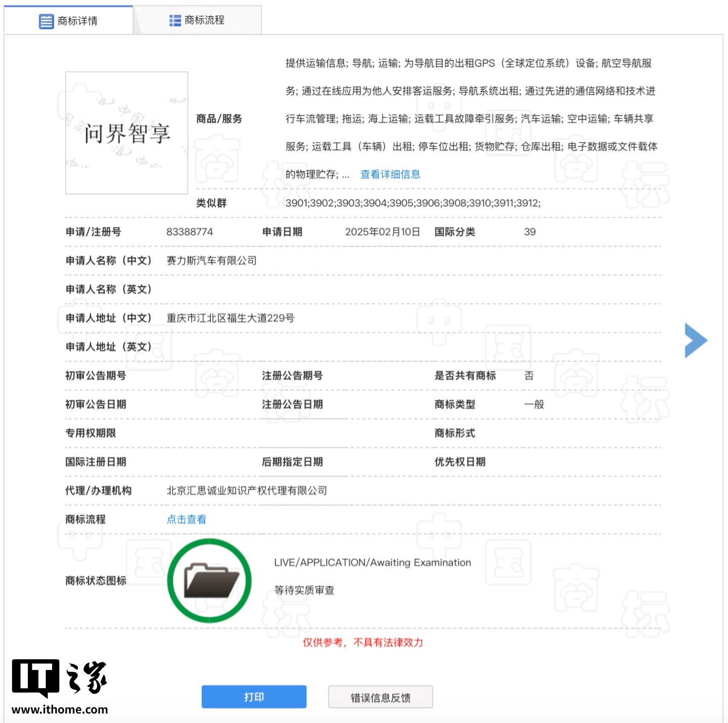Image resolution: width=728 pixels, height=723 pixels.
Task: Click the 问界智享 trademark image
Action: tap(126, 133)
